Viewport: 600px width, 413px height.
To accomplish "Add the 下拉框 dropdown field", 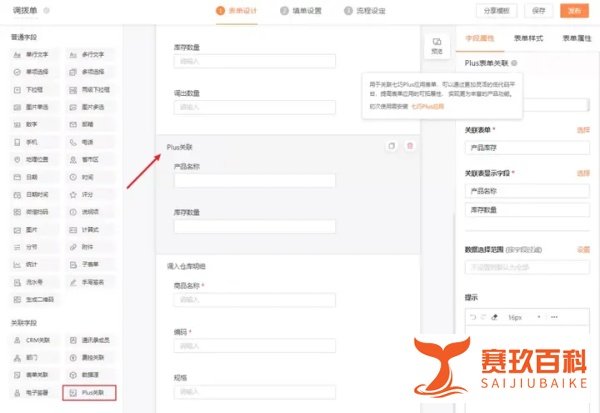I will point(34,90).
